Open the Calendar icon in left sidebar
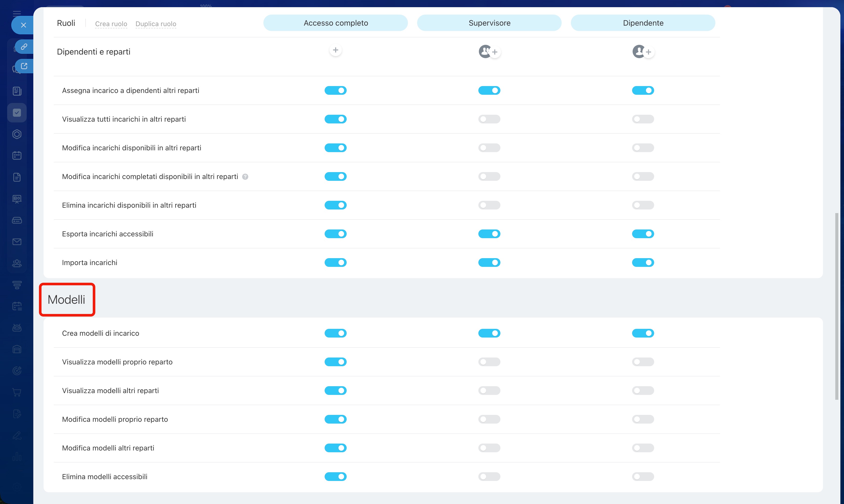The image size is (844, 504). [17, 155]
